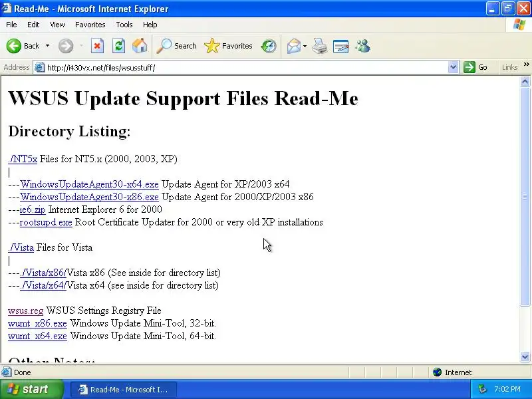Viewport: 532px width, 399px height.
Task: Click the title bar IE page icon
Action: [x=7, y=8]
